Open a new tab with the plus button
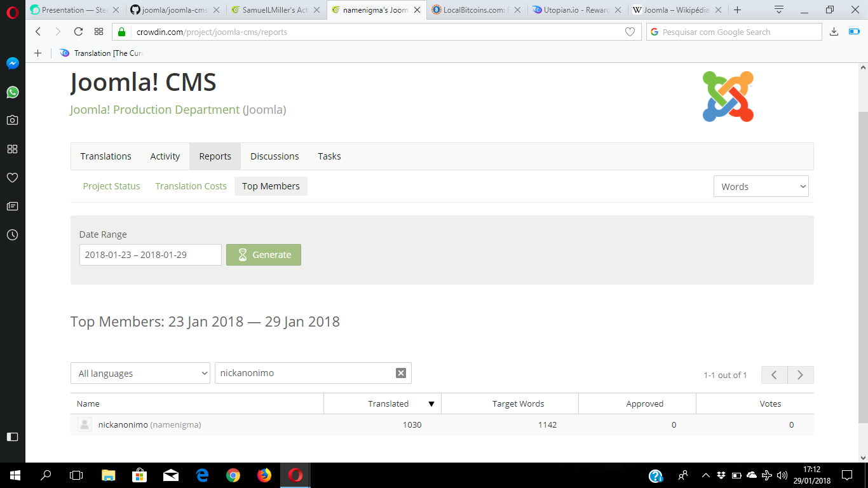 (x=737, y=10)
